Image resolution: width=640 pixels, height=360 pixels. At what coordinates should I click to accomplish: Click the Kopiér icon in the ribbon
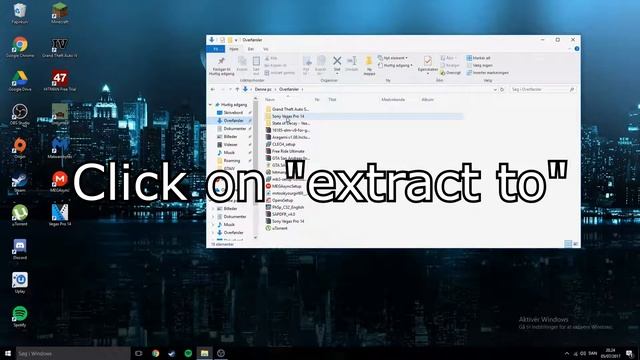(x=242, y=61)
